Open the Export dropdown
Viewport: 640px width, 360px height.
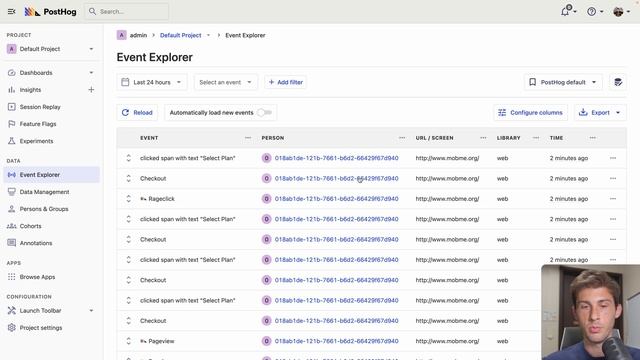pos(600,113)
